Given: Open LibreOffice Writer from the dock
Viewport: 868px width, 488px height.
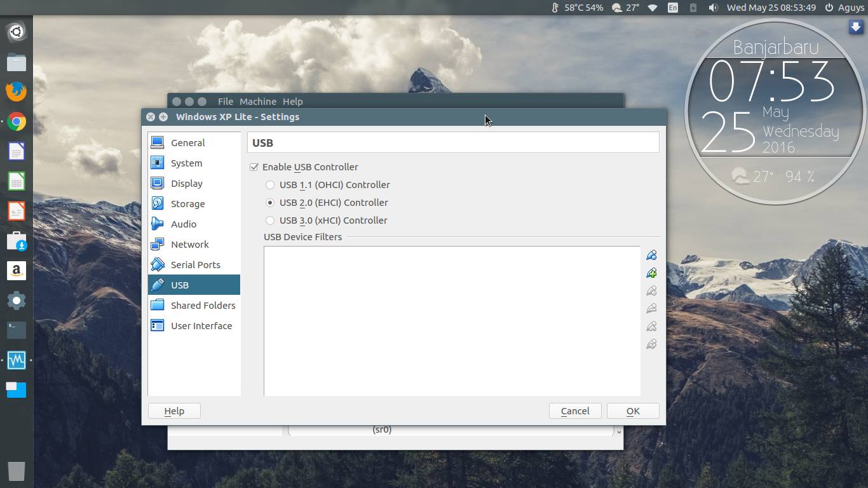Looking at the screenshot, I should [17, 151].
